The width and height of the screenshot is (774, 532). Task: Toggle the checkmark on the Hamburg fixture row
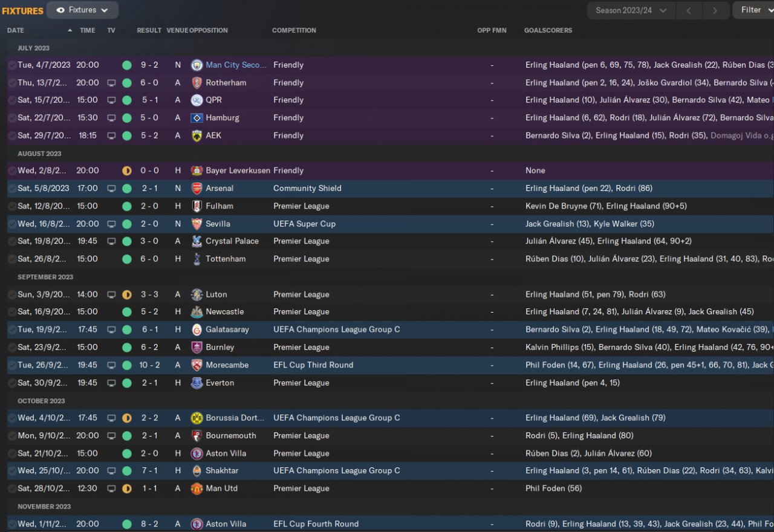click(11, 118)
